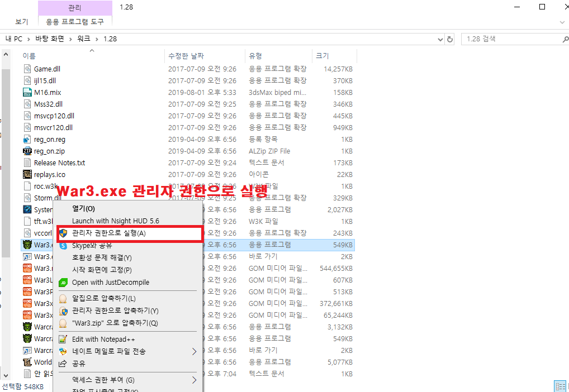Open the chevron after 워크 in the path
This screenshot has height=392, width=569.
[97, 39]
